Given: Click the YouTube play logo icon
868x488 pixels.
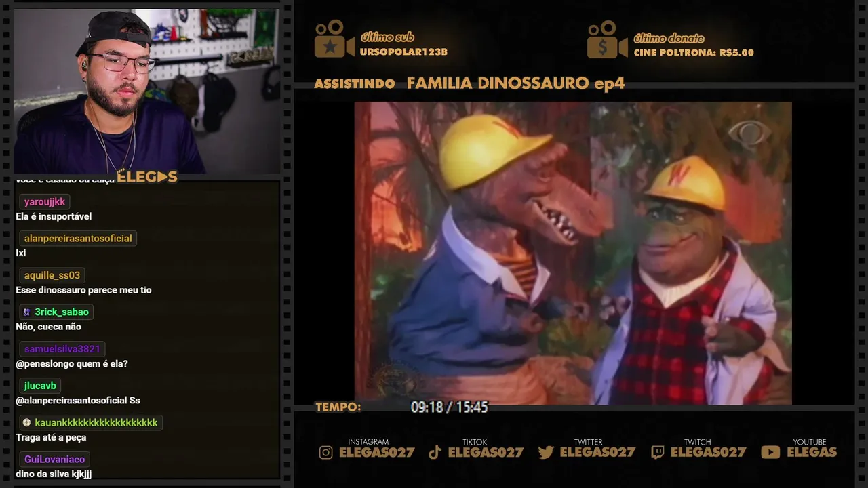Looking at the screenshot, I should (x=770, y=452).
